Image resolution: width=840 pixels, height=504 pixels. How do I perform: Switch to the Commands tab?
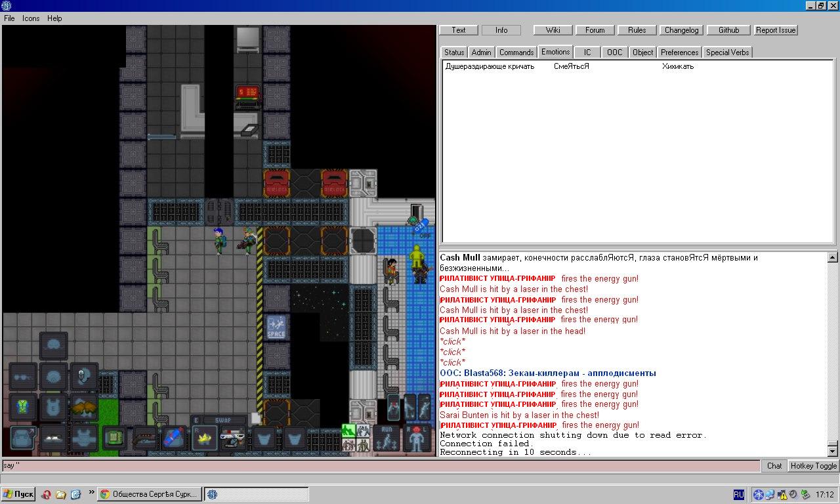tap(516, 52)
